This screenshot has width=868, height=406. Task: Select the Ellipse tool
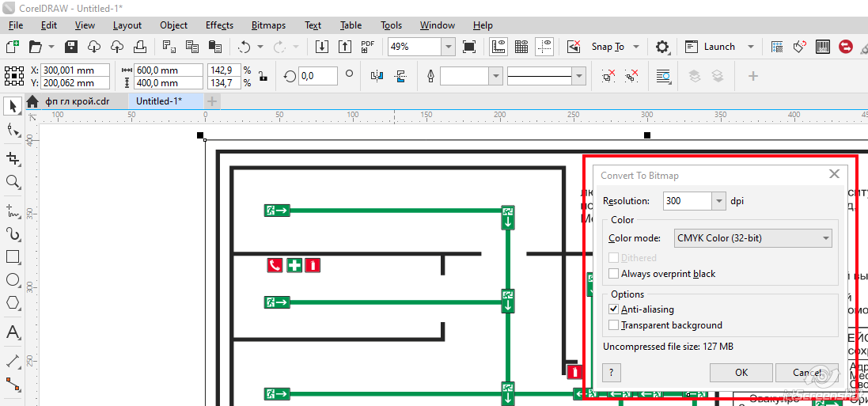point(13,280)
